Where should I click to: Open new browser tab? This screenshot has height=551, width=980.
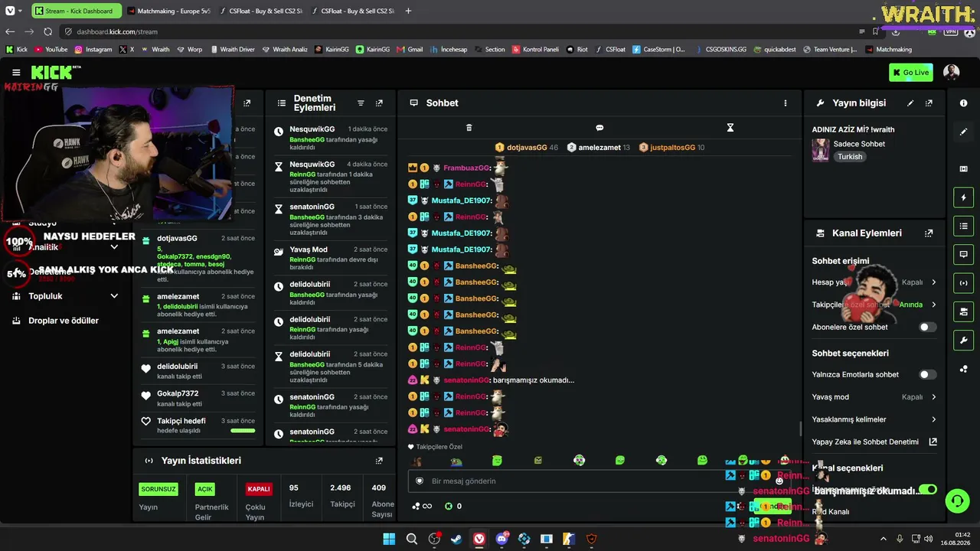408,11
